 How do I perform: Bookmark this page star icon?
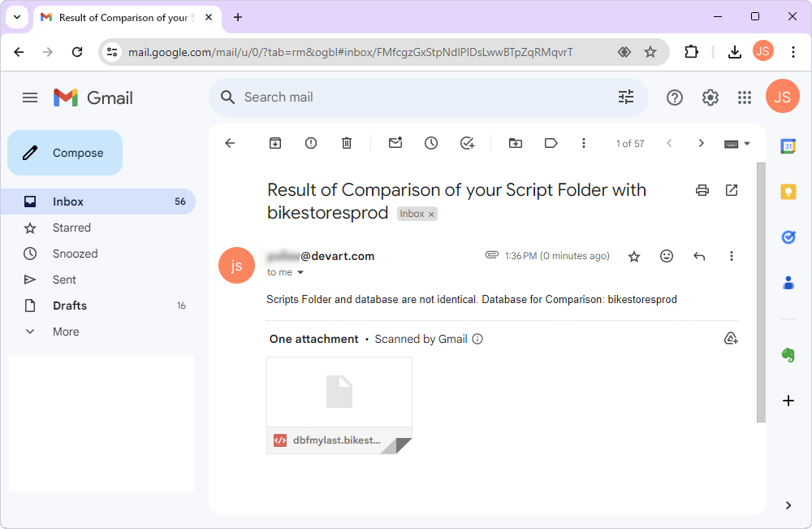(650, 52)
